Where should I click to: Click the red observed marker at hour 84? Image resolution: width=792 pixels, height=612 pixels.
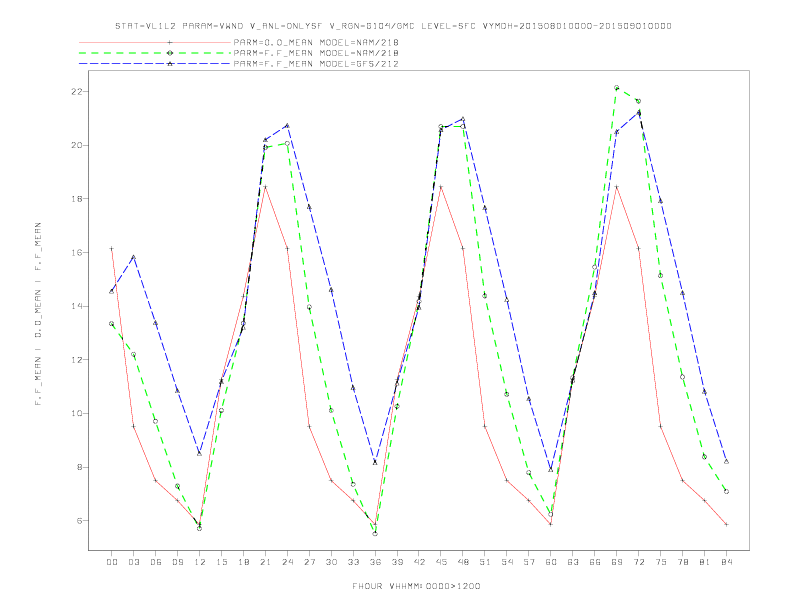(726, 524)
